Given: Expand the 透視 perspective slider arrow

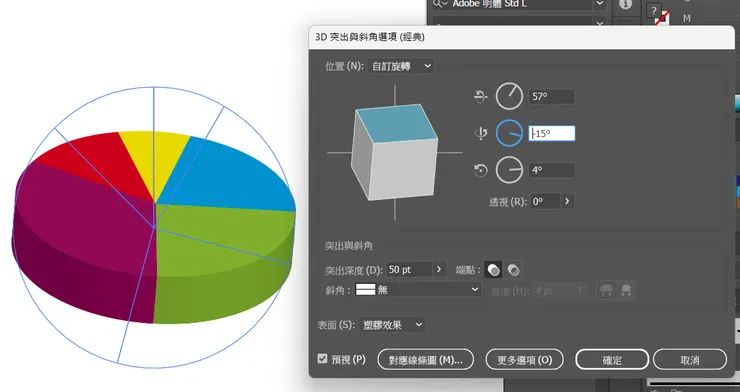Looking at the screenshot, I should coord(567,201).
